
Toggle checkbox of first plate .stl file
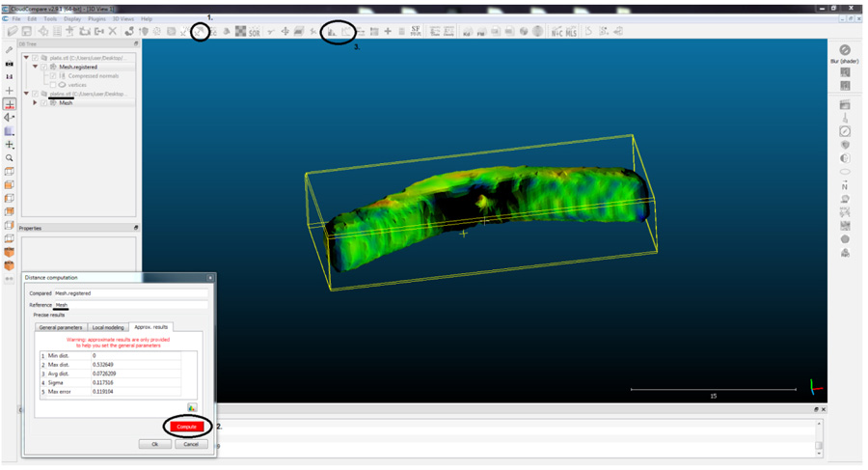click(x=36, y=58)
